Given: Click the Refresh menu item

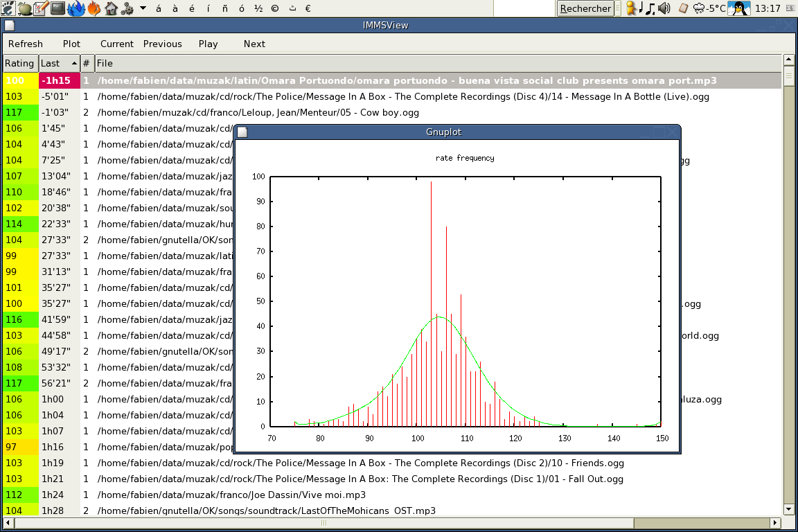Looking at the screenshot, I should [26, 44].
